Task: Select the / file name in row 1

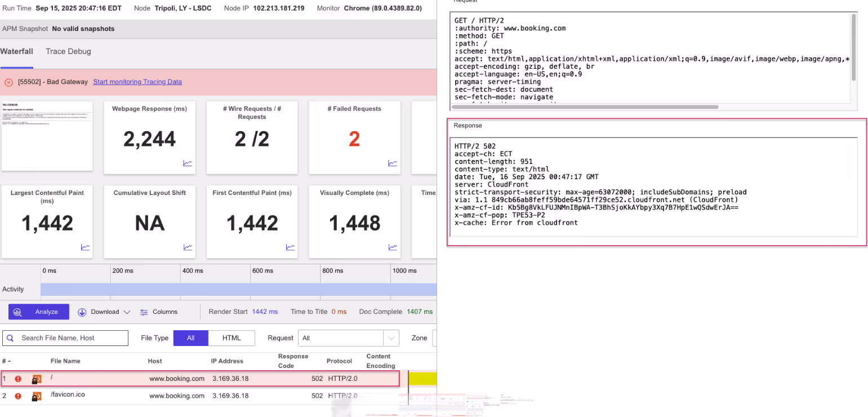Action: [x=52, y=378]
